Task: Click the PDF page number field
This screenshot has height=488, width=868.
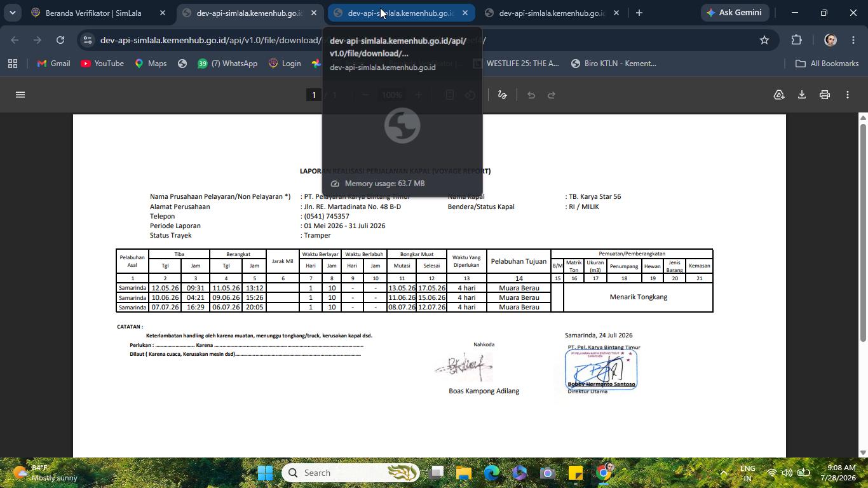Action: [x=313, y=95]
